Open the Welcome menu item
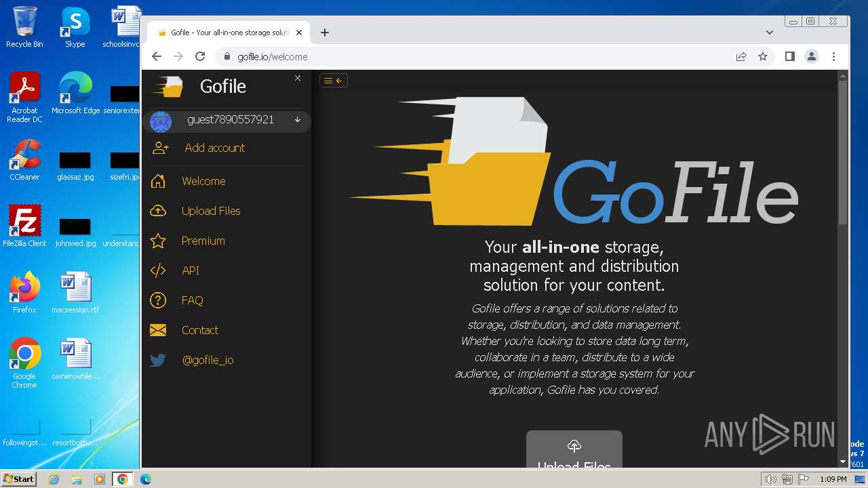This screenshot has width=868, height=488. tap(203, 181)
